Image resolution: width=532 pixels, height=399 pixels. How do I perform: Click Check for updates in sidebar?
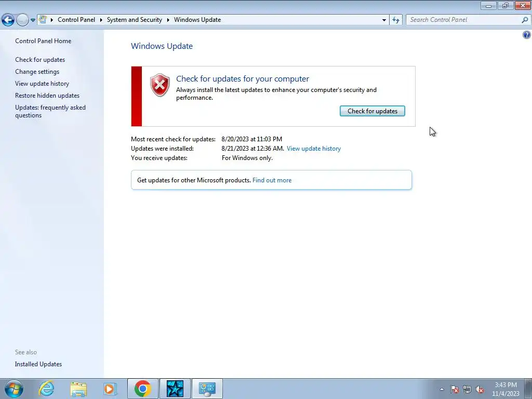point(40,60)
